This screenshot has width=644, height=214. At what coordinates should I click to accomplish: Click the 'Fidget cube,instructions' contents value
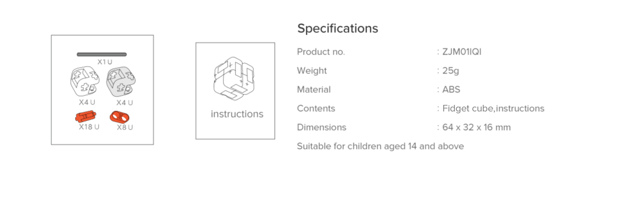[493, 109]
